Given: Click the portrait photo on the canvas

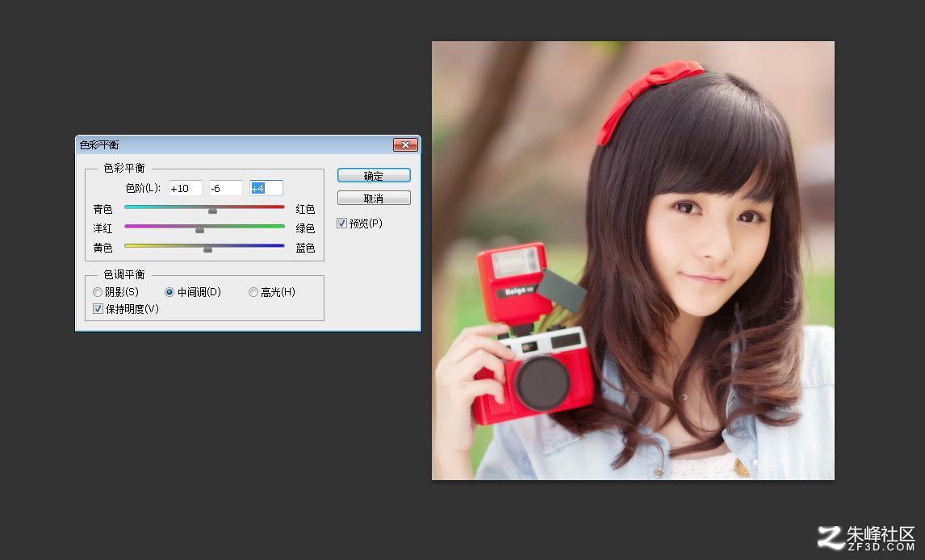Looking at the screenshot, I should pos(633,261).
